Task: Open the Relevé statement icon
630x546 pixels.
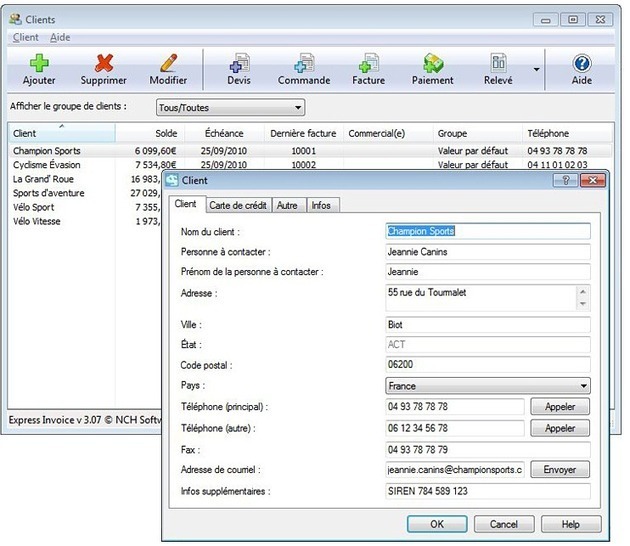Action: pyautogui.click(x=498, y=64)
